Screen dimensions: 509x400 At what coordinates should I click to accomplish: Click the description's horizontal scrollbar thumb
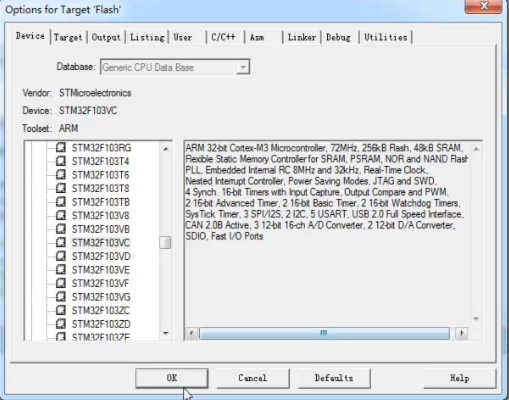pyautogui.click(x=324, y=333)
